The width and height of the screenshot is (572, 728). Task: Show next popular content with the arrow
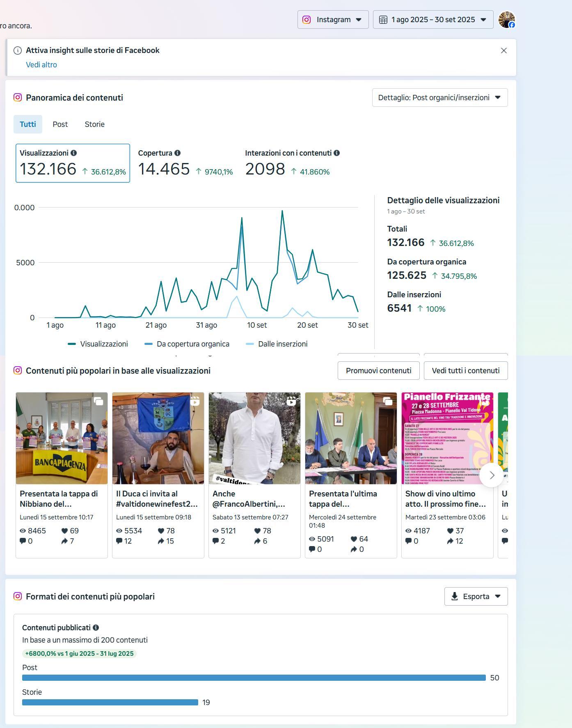(492, 475)
